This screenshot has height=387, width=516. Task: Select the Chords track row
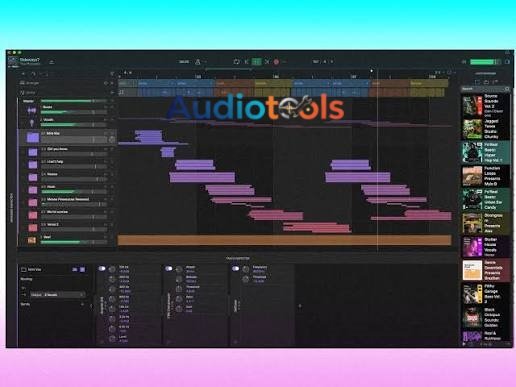point(67,93)
